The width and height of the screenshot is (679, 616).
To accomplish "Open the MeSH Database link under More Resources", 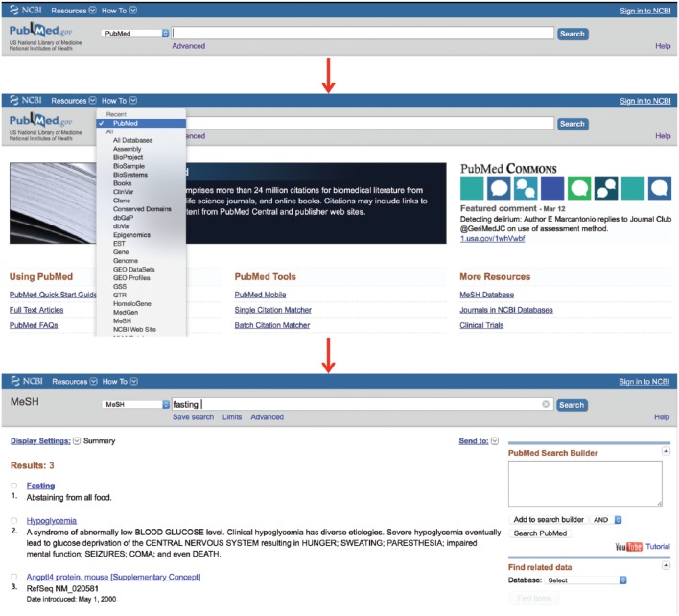I will 487,295.
